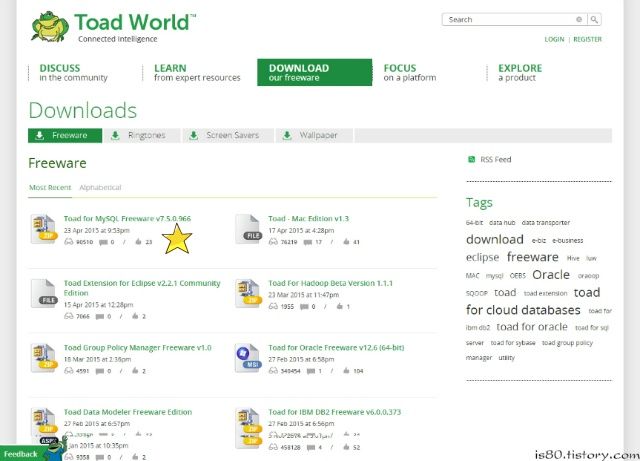Click Toad Data Modeler zip icon

click(x=43, y=422)
